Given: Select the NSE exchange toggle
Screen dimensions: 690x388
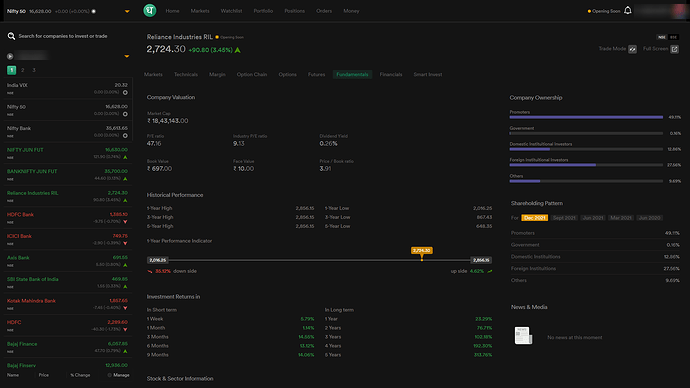Looking at the screenshot, I should (662, 37).
